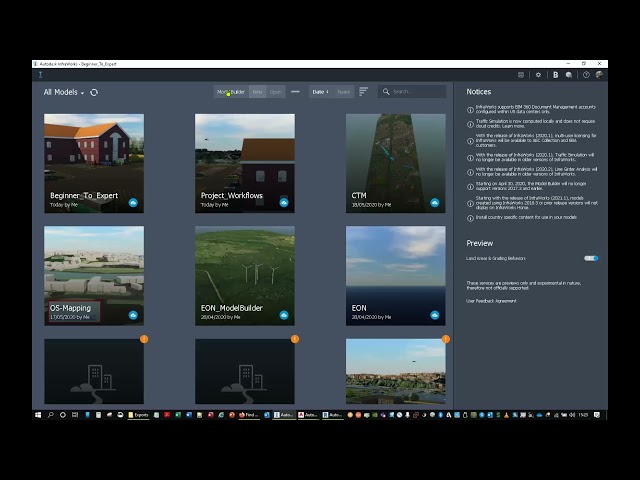Open the User Feedback Agreement link
Image resolution: width=640 pixels, height=480 pixels.
pos(491,301)
